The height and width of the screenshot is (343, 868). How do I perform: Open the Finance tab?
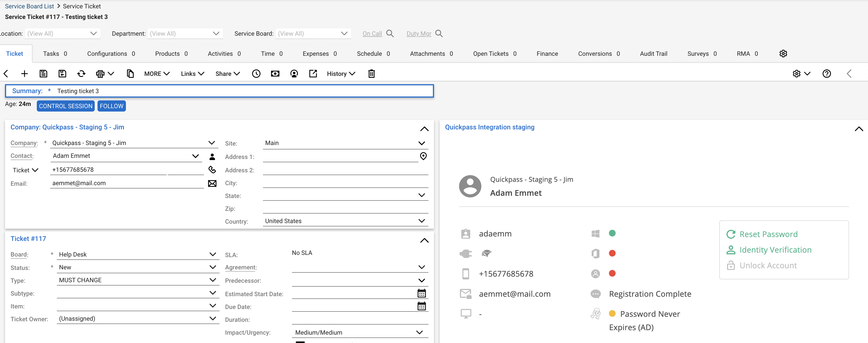[x=547, y=53]
